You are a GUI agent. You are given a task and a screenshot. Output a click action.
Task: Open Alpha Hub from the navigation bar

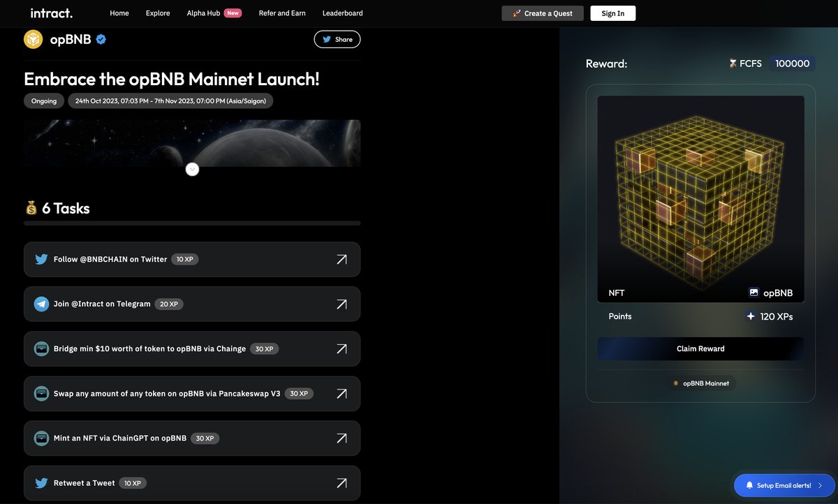[x=203, y=13]
